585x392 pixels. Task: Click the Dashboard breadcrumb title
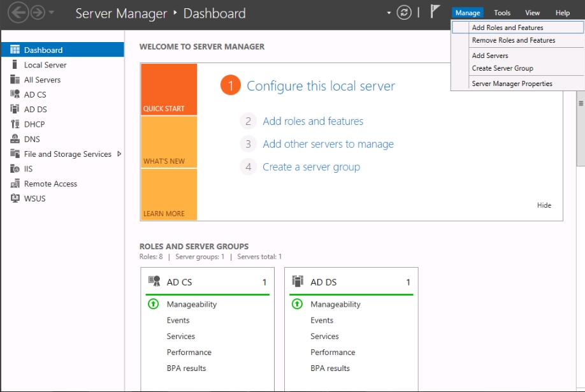215,13
